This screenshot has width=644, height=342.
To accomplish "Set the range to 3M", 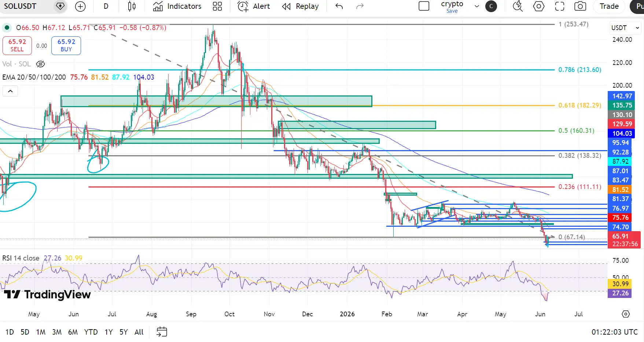I will [x=57, y=332].
